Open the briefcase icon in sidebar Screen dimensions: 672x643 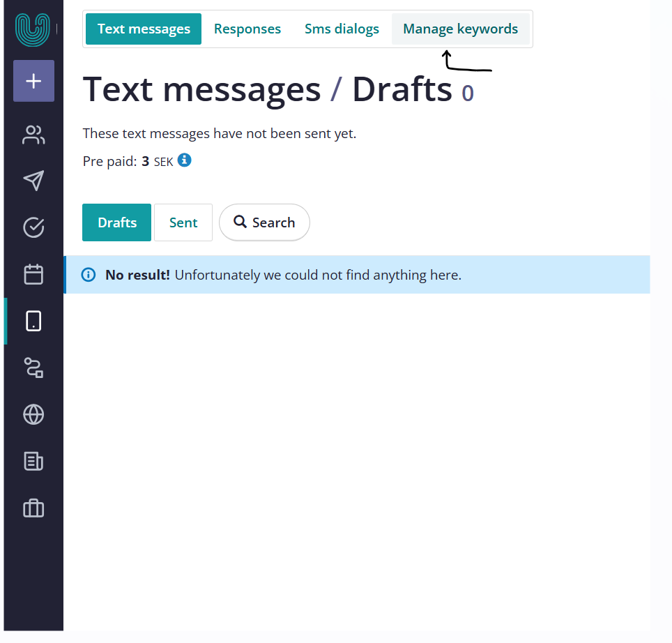pyautogui.click(x=33, y=508)
